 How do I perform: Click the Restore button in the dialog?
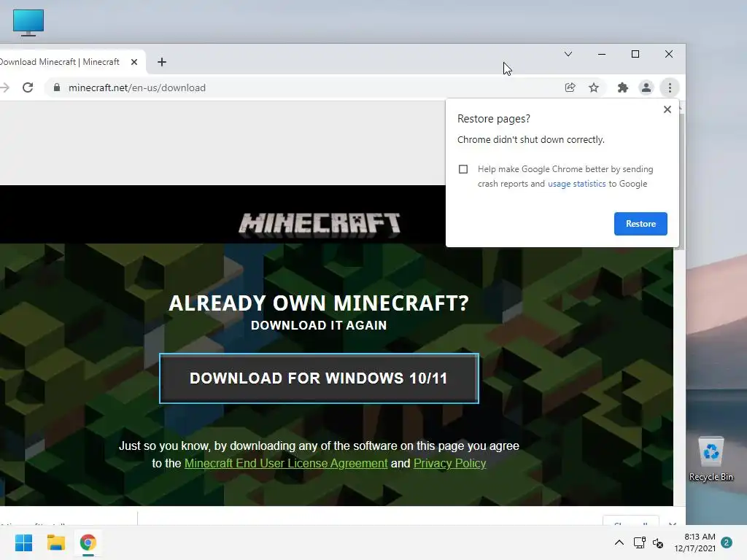pos(640,224)
